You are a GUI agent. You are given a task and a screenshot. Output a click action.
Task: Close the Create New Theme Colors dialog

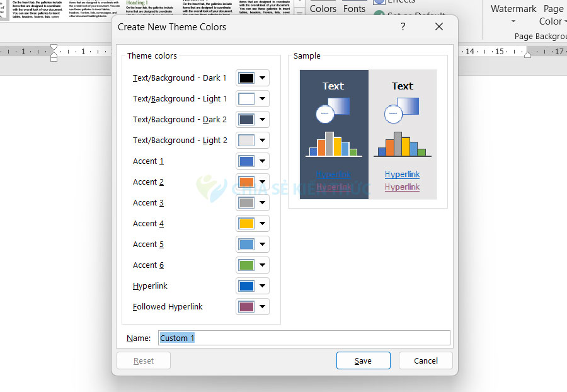[x=439, y=26]
